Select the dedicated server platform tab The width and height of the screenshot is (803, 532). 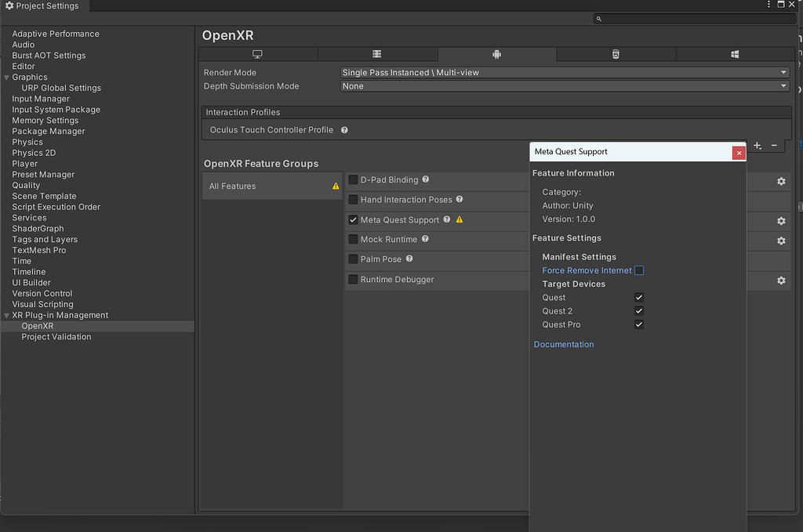pyautogui.click(x=377, y=54)
